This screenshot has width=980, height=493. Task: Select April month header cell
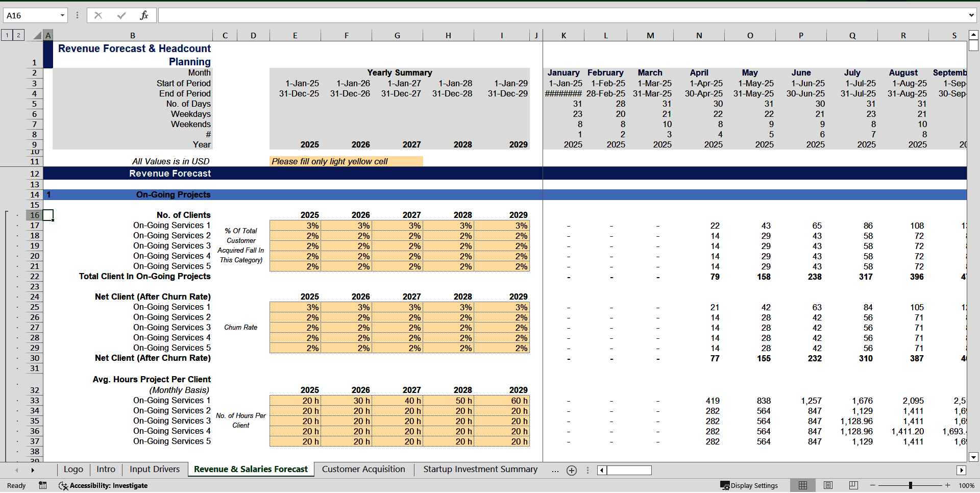click(699, 72)
